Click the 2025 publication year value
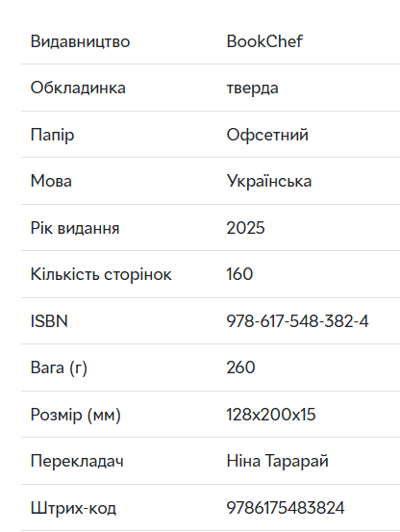The width and height of the screenshot is (400, 532). pos(245,228)
